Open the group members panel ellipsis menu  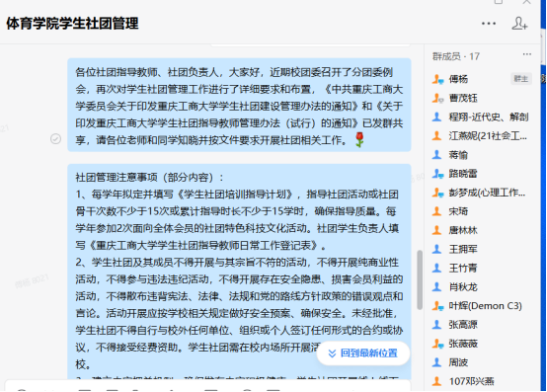tap(527, 54)
